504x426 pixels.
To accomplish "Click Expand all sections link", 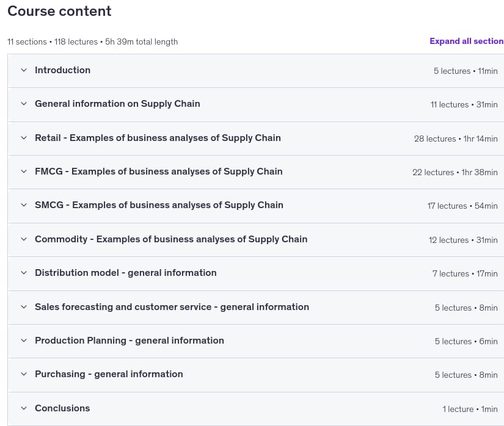I will click(x=467, y=41).
